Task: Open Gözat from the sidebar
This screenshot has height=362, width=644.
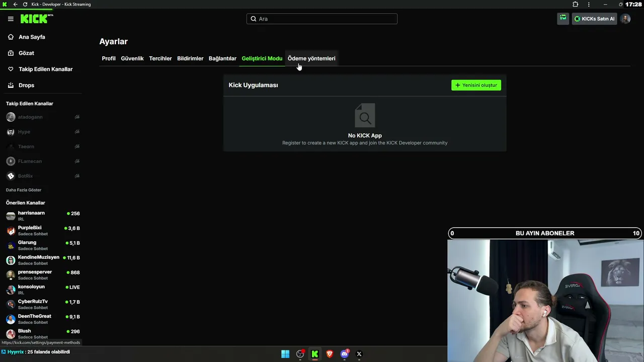Action: [26, 53]
